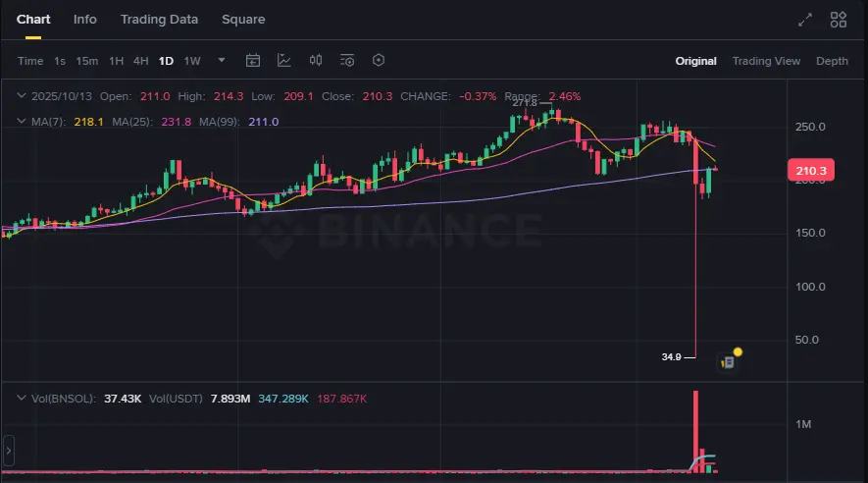Click the 210.3 current price label

[x=811, y=171]
